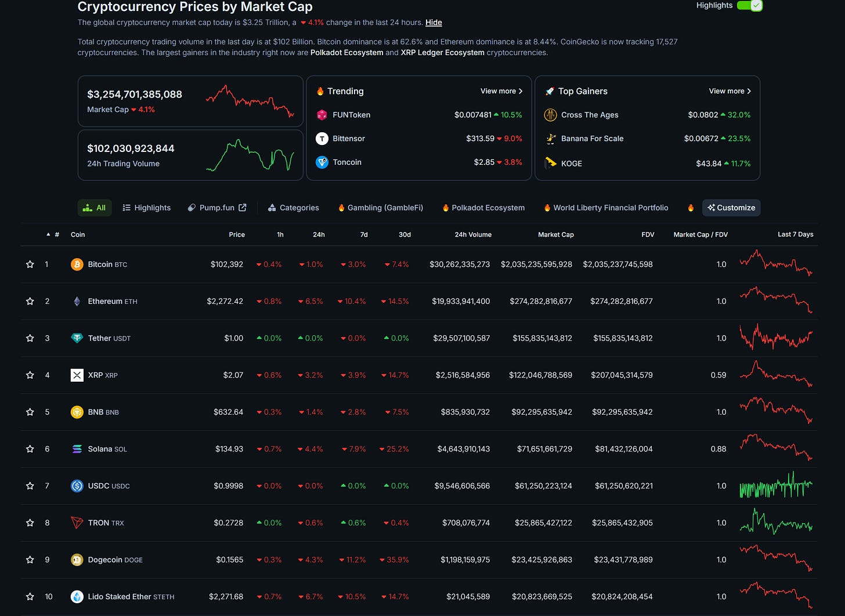Click the Bittensor trending icon
Viewport: 845px width, 616px height.
322,139
